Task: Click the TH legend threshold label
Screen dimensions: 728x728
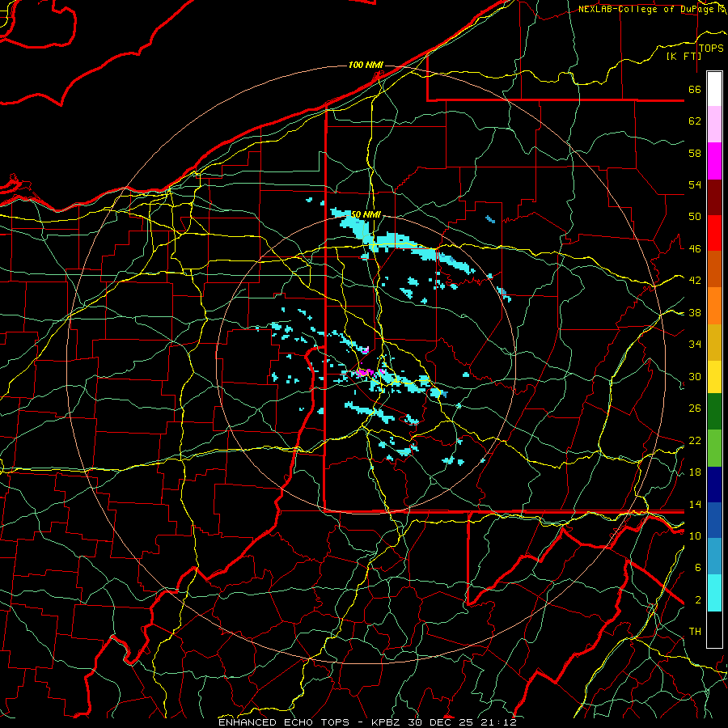Action: pos(695,631)
